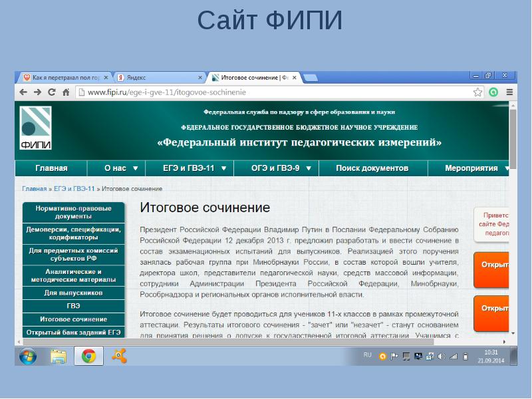
Task: Click the green extension icon in the toolbar
Action: [x=493, y=92]
